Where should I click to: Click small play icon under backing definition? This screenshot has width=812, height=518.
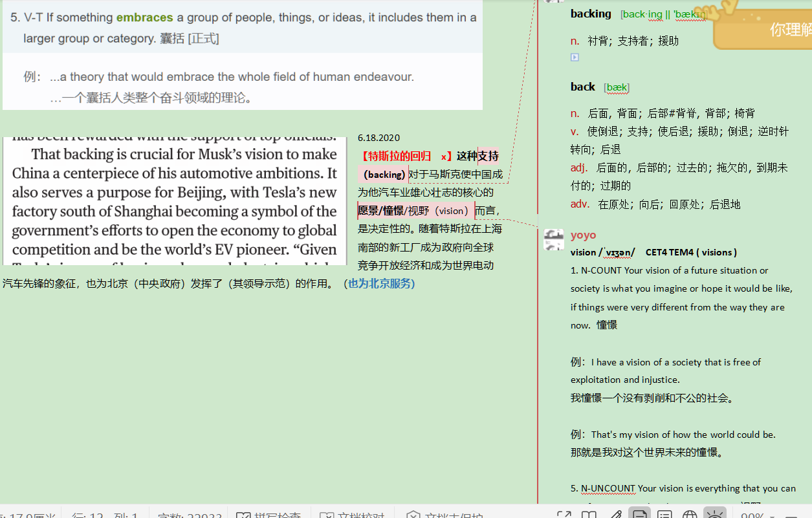click(x=575, y=58)
